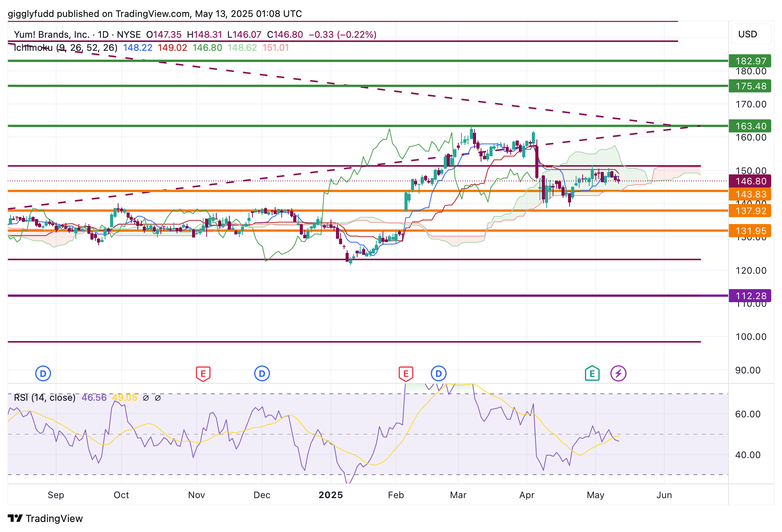Image resolution: width=782 pixels, height=532 pixels.
Task: Click the bold 2025 year label
Action: 331,495
